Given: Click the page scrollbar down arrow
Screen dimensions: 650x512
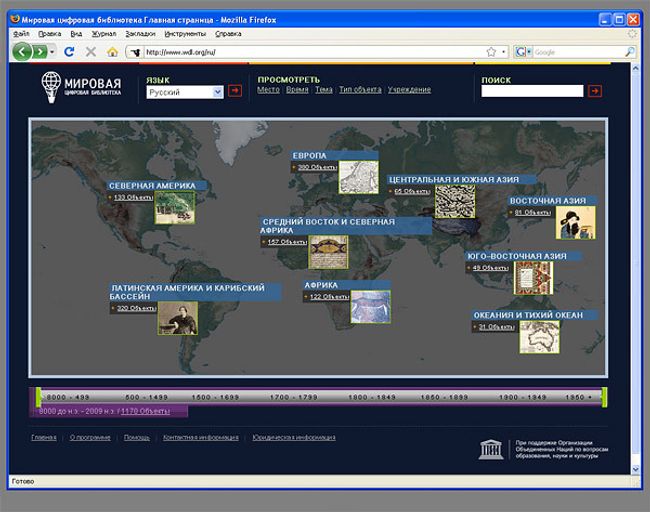Looking at the screenshot, I should coord(635,469).
